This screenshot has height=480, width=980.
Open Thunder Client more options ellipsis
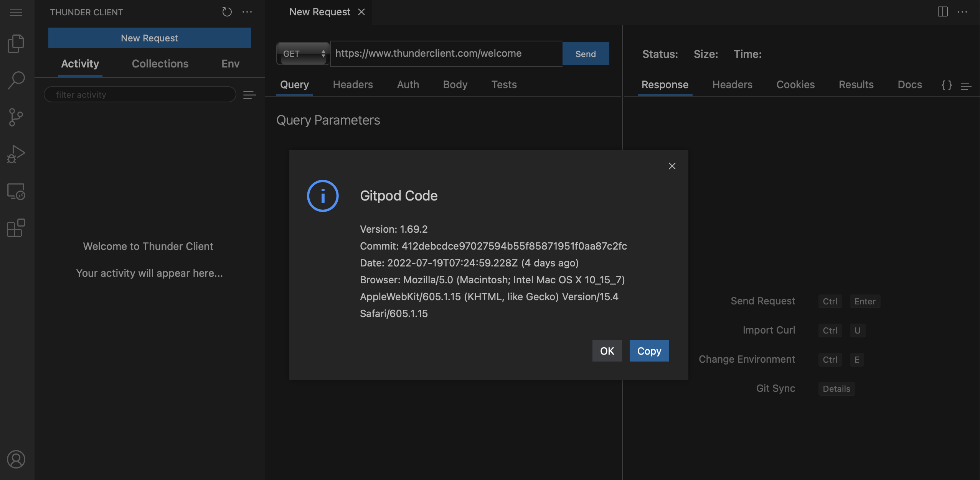(x=248, y=12)
